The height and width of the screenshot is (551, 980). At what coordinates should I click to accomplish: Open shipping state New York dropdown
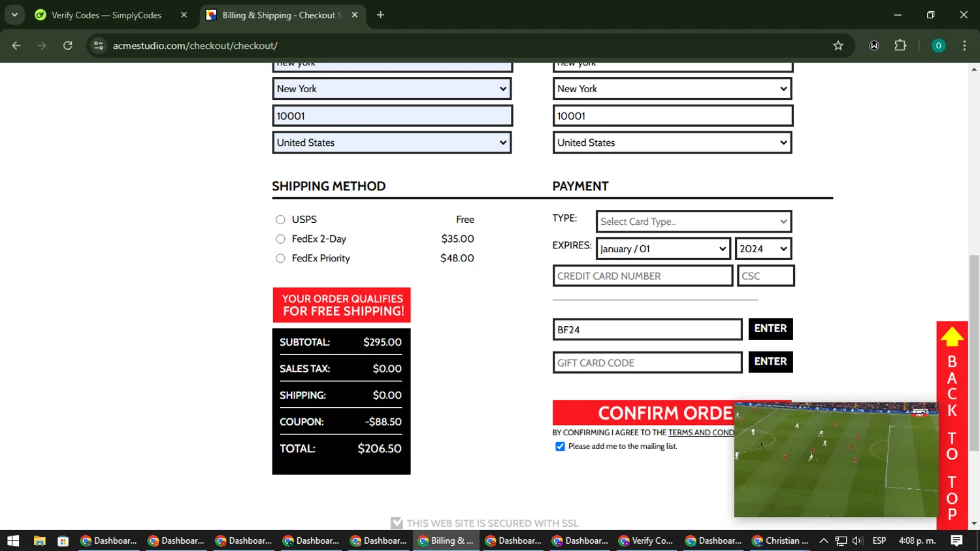672,89
